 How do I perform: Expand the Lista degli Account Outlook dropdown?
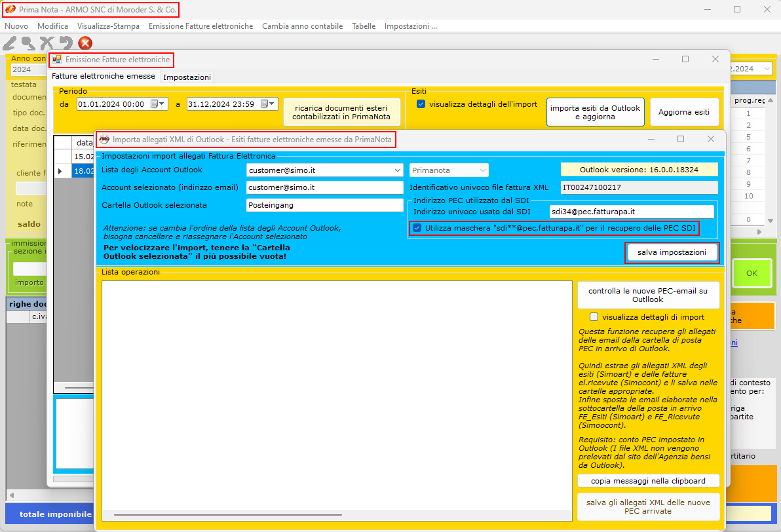pos(398,170)
